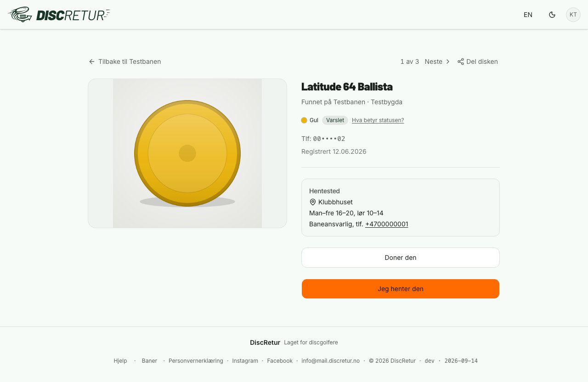
Task: Click the Varslet status badge
Action: [335, 120]
